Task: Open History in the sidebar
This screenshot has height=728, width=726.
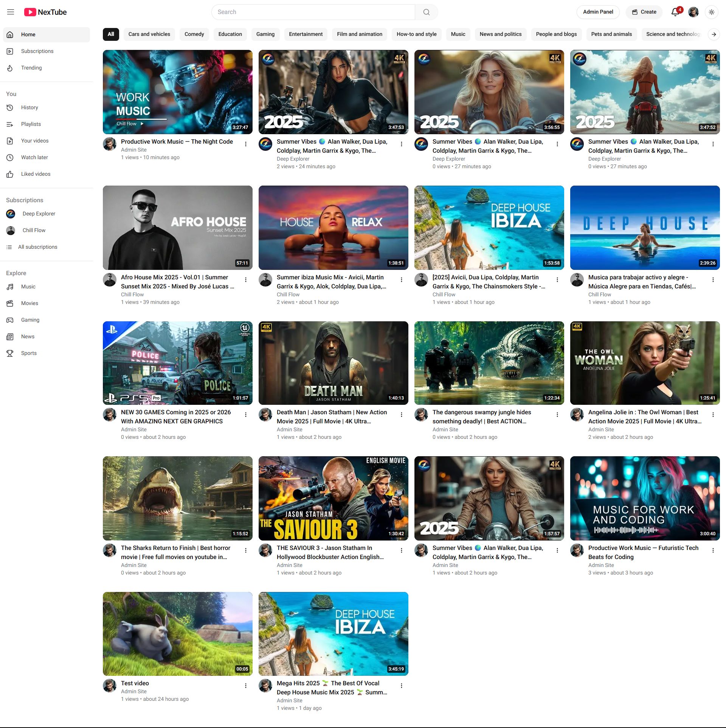Action: click(29, 108)
